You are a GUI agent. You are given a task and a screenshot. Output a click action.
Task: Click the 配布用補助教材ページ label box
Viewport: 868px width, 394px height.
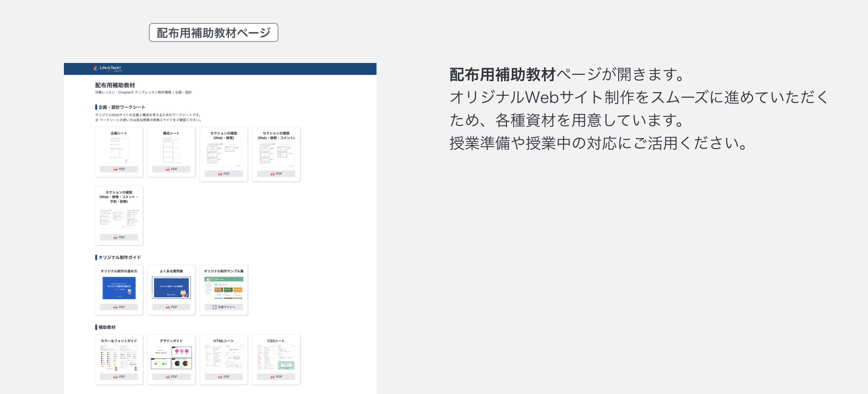pos(214,32)
